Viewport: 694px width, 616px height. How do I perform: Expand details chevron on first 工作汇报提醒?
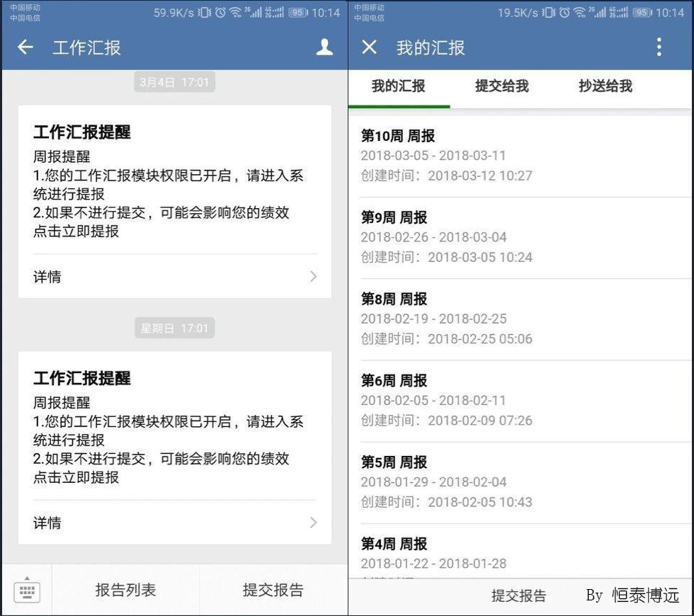point(313,277)
